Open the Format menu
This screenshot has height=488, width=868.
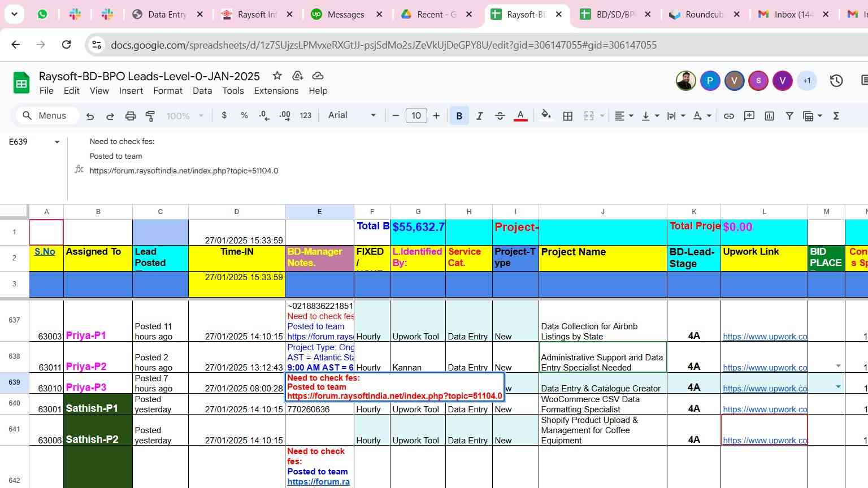point(168,91)
